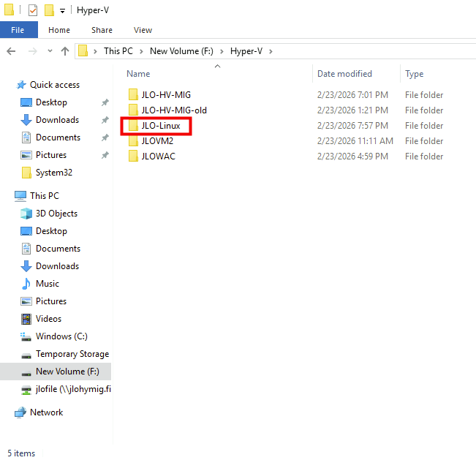Open the Music folder in sidebar
476x460 pixels.
click(47, 284)
